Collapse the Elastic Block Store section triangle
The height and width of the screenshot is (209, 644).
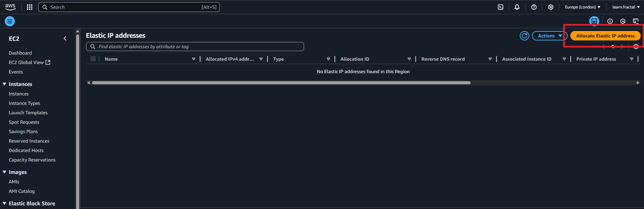pos(4,203)
